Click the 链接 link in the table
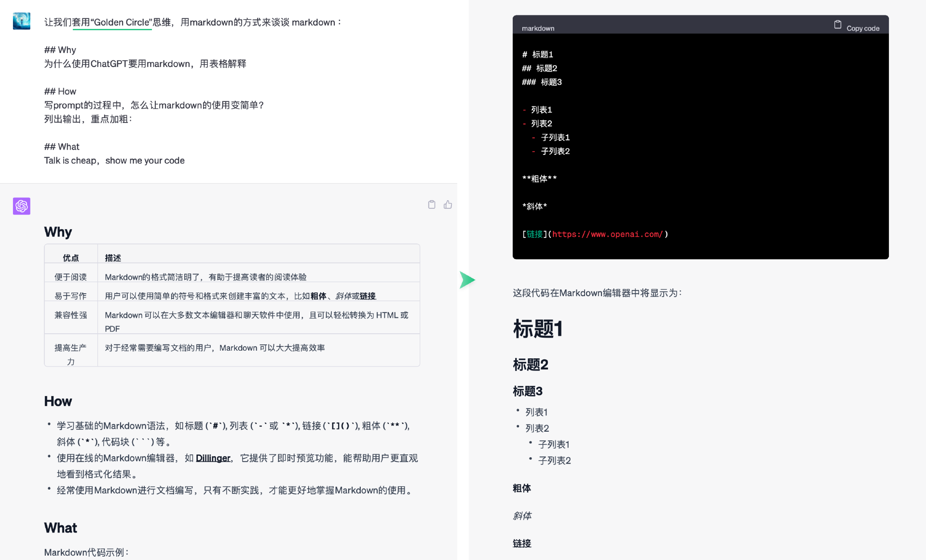Image resolution: width=926 pixels, height=560 pixels. (368, 296)
